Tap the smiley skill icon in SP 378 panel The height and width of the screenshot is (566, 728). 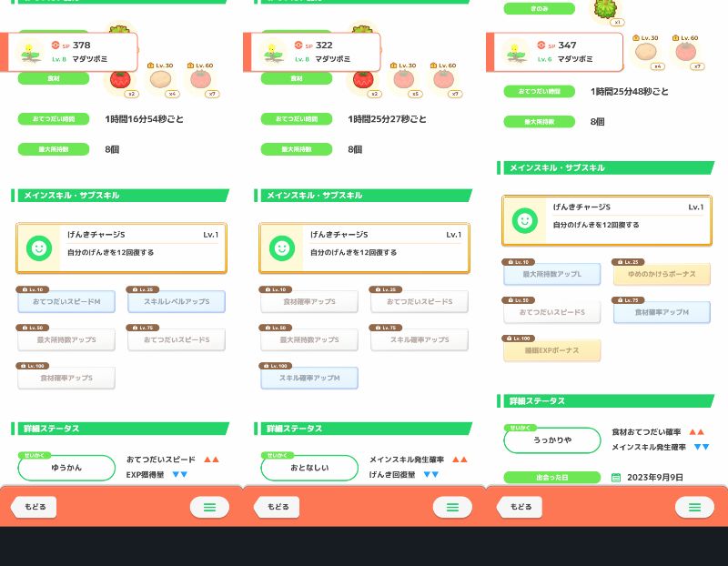[39, 248]
